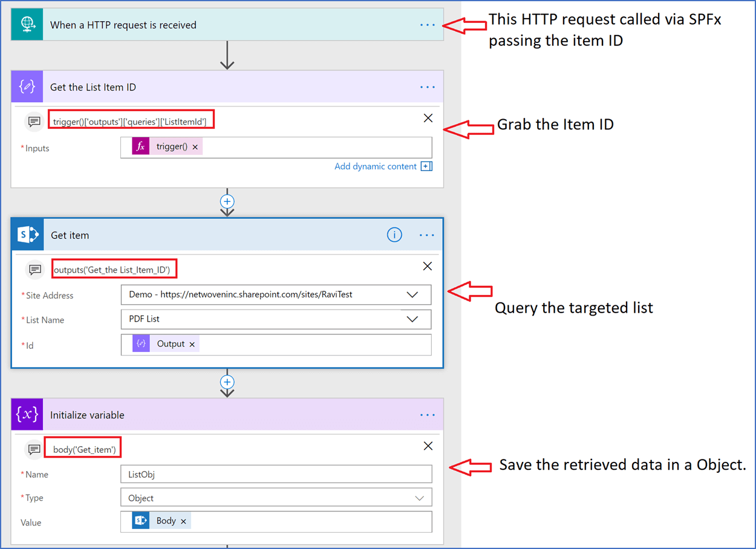Image resolution: width=756 pixels, height=549 pixels.
Task: Select the Body token in the Value field
Action: coord(163,520)
